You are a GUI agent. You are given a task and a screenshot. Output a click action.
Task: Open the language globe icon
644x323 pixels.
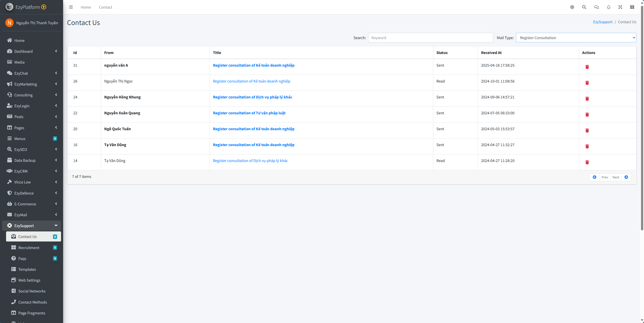572,7
